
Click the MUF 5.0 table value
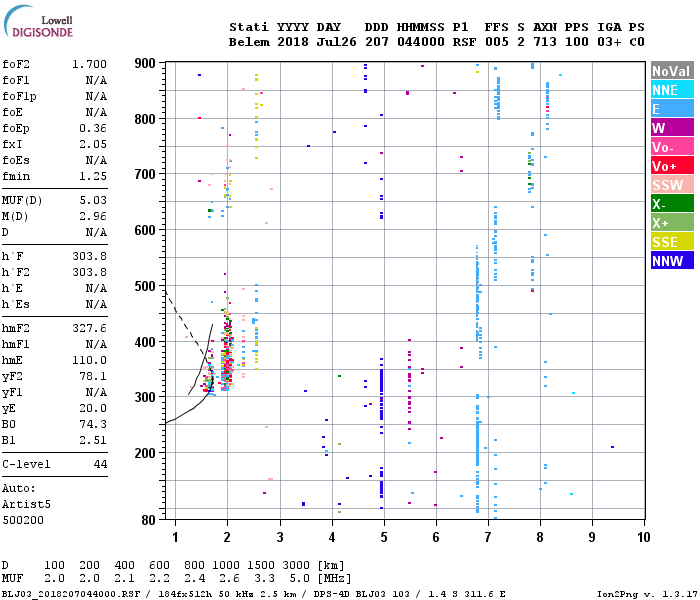pyautogui.click(x=299, y=579)
